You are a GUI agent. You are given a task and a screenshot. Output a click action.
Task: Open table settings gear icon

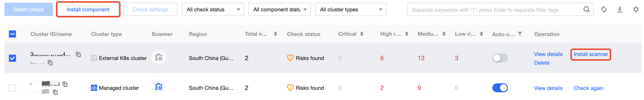click(636, 10)
